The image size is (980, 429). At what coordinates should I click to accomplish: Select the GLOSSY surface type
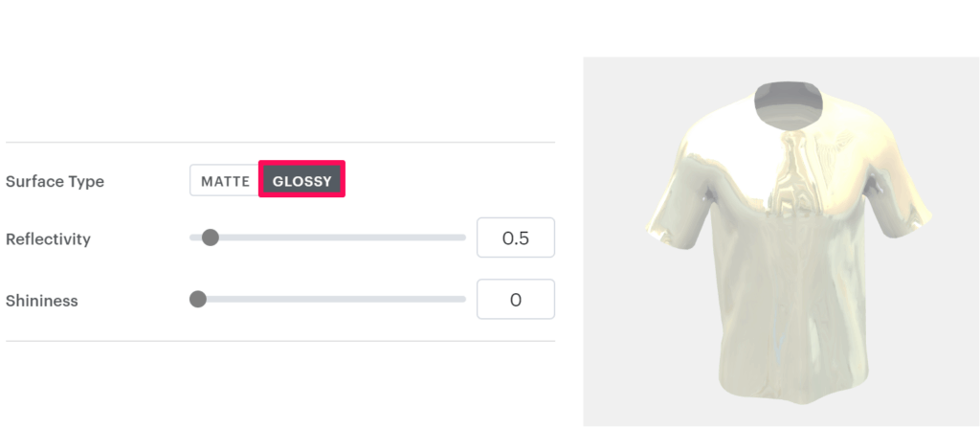pyautogui.click(x=301, y=181)
